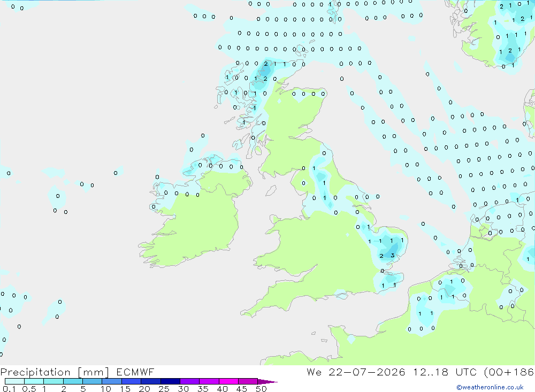
Task: Click the ECMWF model label
Action: [135, 372]
